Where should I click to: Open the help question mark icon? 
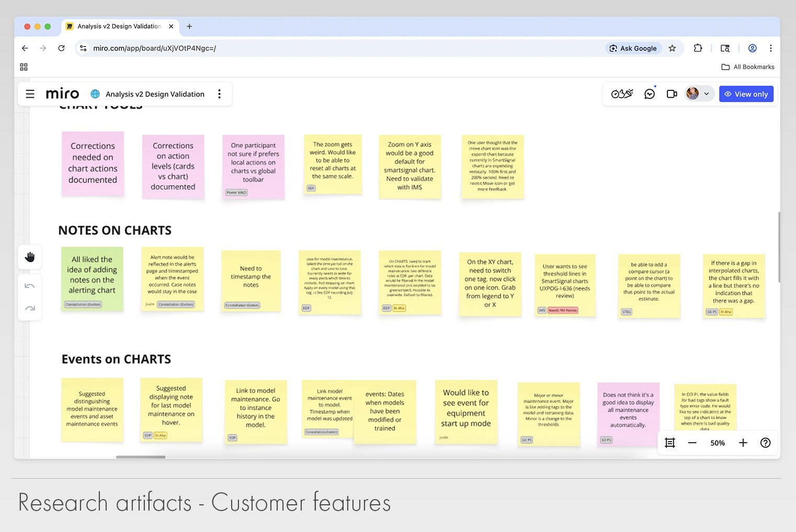[766, 443]
